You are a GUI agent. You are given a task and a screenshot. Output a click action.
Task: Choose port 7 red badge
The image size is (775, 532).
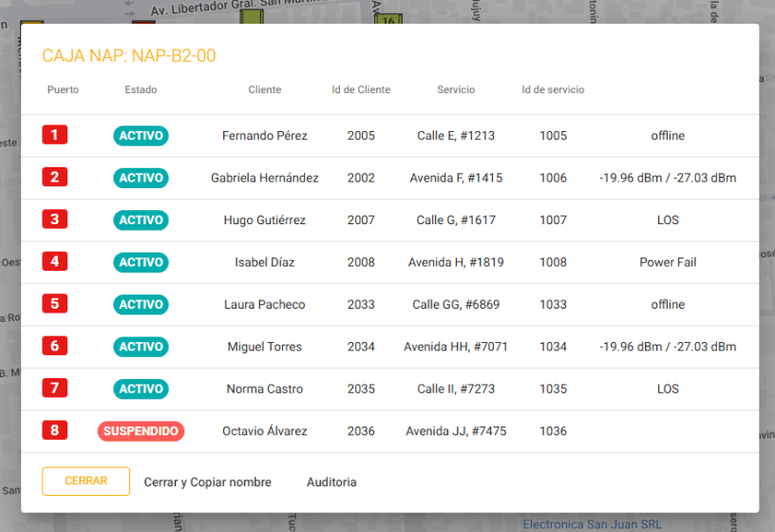(x=54, y=388)
